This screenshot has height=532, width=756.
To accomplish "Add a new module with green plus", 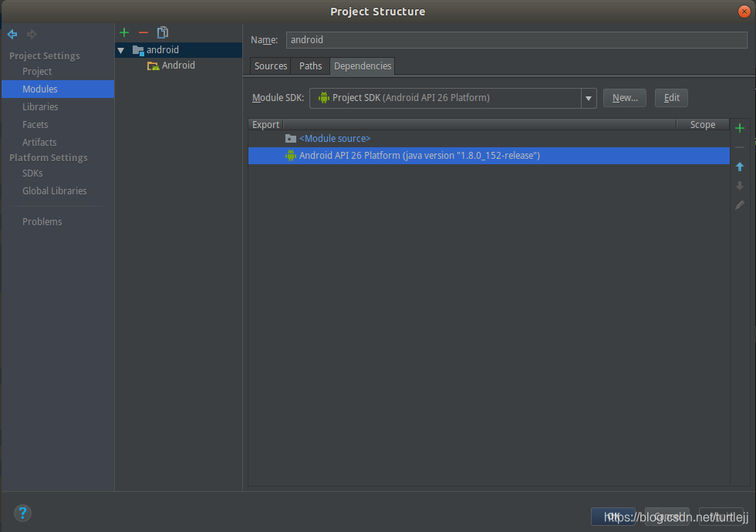I will [x=124, y=32].
